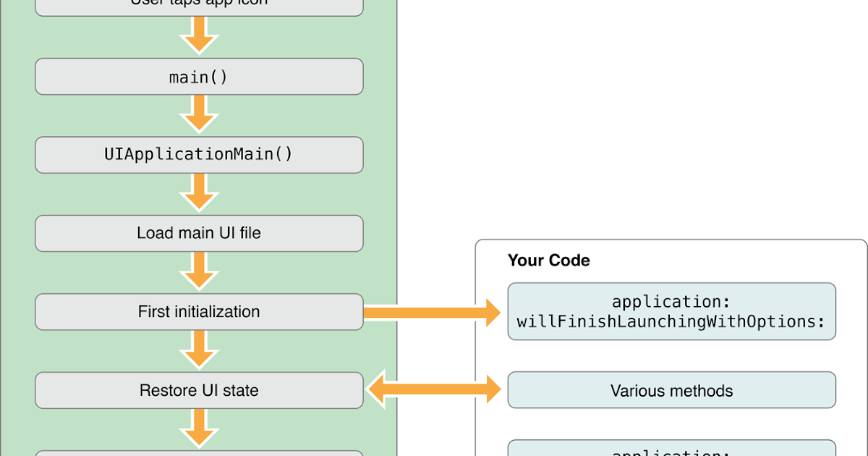868x456 pixels.
Task: Click the UIApplicationMain() box
Action: pyautogui.click(x=199, y=154)
